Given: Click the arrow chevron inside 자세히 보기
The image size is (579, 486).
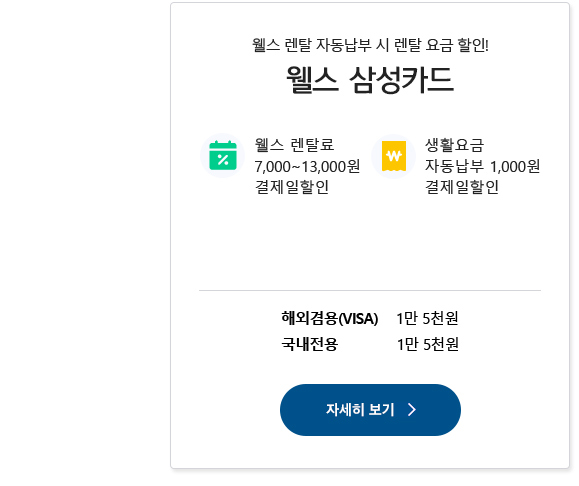Looking at the screenshot, I should click(412, 410).
